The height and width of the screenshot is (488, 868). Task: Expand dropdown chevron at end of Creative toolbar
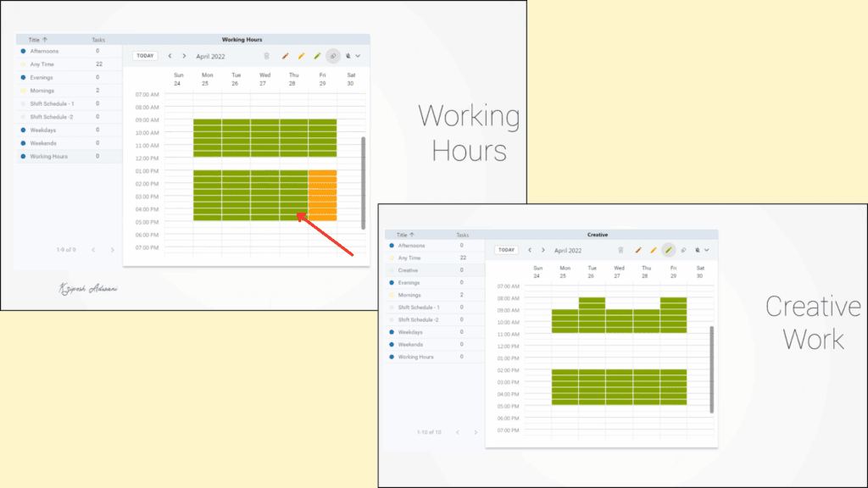(x=705, y=250)
